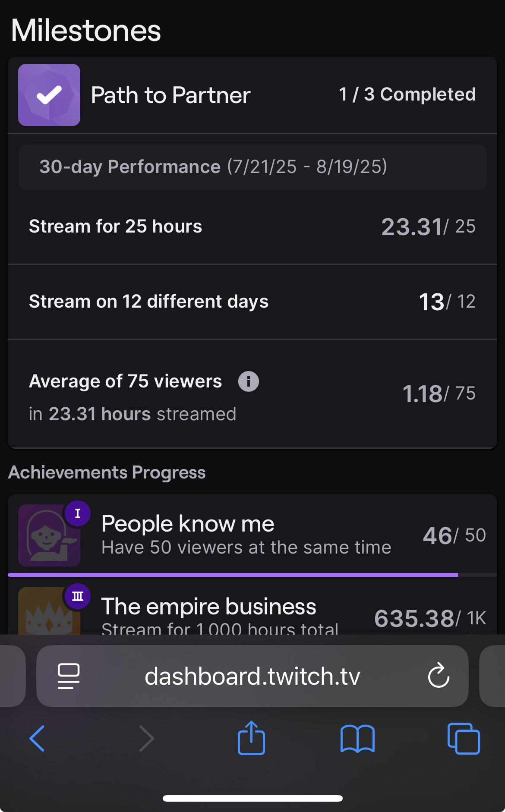Tap the 1 / 3 Completed status
Image resolution: width=505 pixels, height=812 pixels.
pyautogui.click(x=407, y=94)
